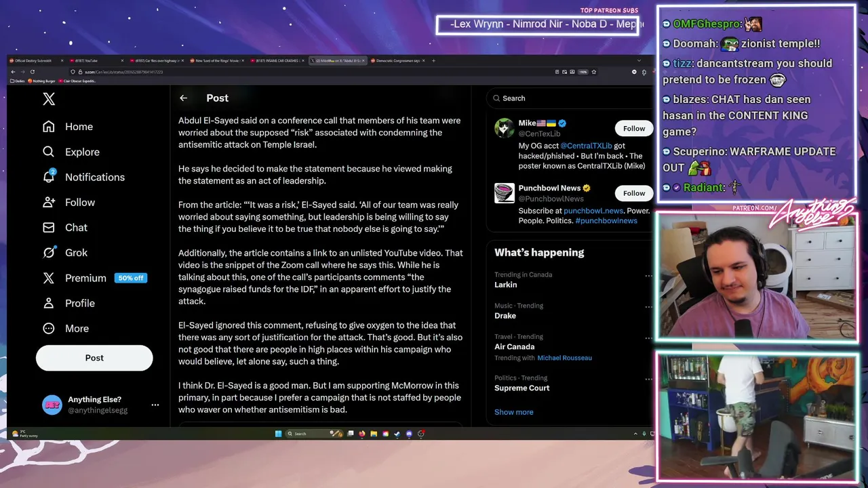The image size is (868, 488).
Task: Click Mike's verified badge
Action: 562,123
